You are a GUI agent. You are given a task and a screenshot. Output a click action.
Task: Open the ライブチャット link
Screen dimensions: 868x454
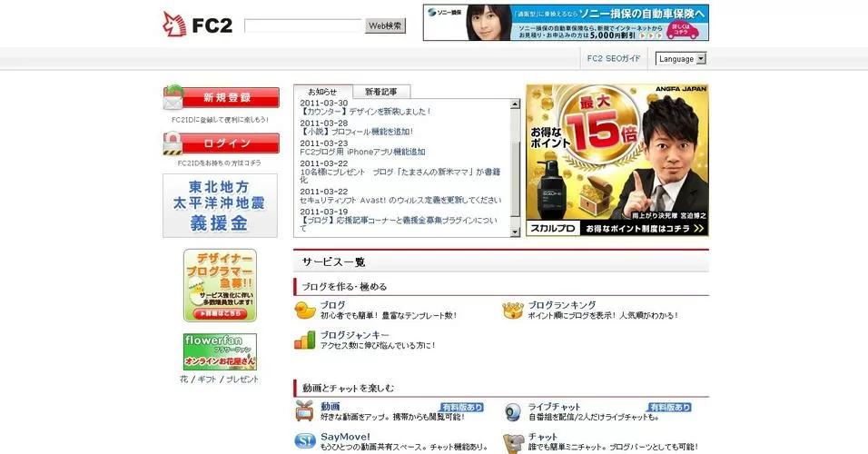(554, 407)
